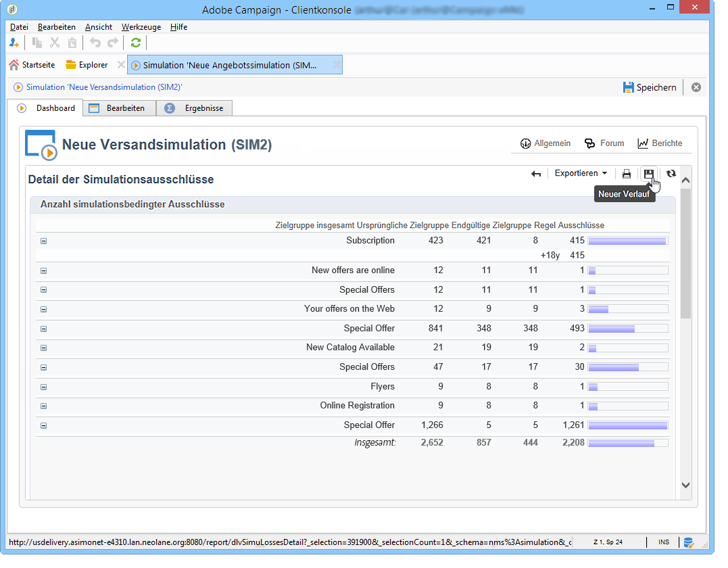Click the undo arrow icon

pyautogui.click(x=95, y=43)
